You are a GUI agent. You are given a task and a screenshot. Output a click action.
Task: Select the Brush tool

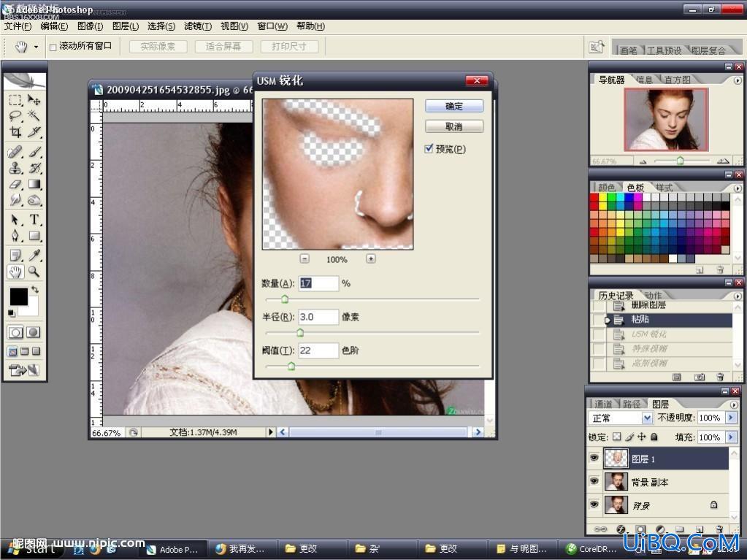tap(34, 152)
